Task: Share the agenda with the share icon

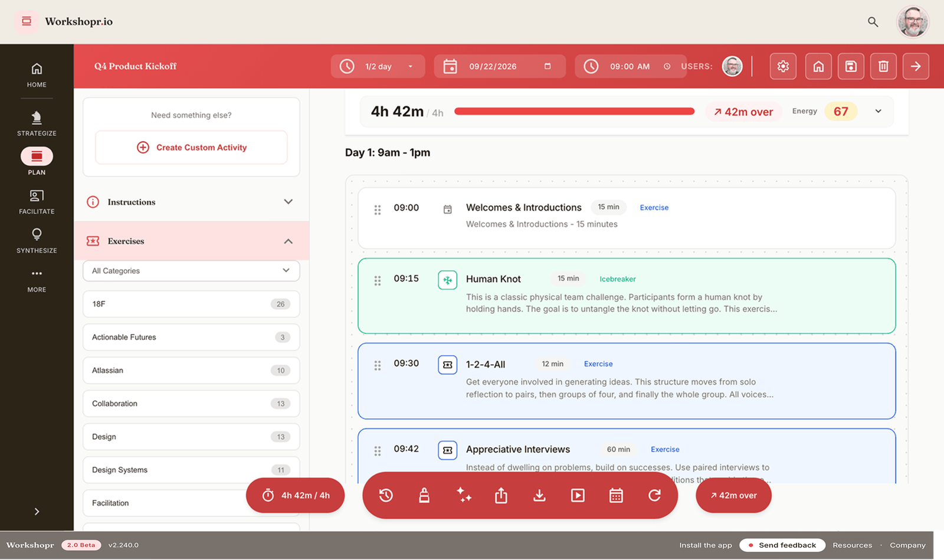Action: coord(501,495)
